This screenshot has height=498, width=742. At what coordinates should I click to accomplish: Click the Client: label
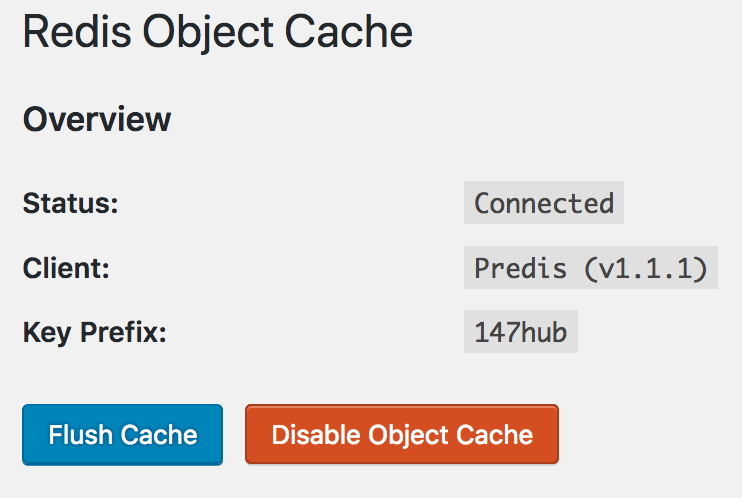tap(66, 268)
